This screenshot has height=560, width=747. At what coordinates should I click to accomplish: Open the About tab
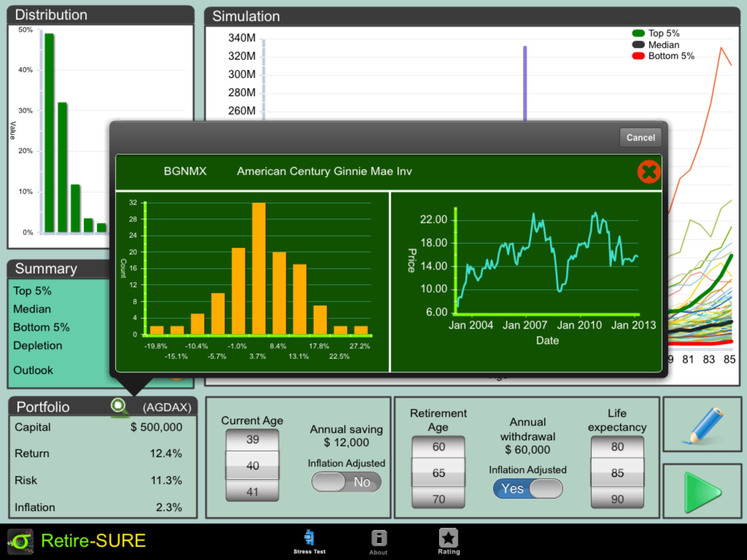(x=378, y=542)
